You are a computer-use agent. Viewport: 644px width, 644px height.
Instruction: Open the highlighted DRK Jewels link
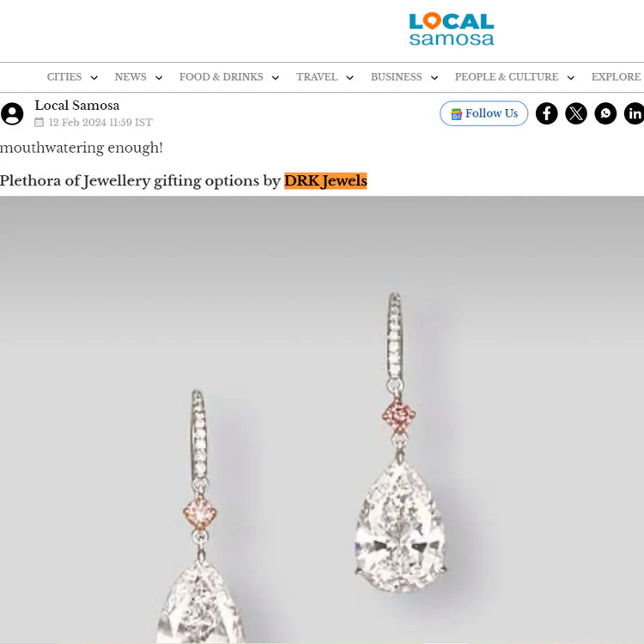(x=325, y=180)
